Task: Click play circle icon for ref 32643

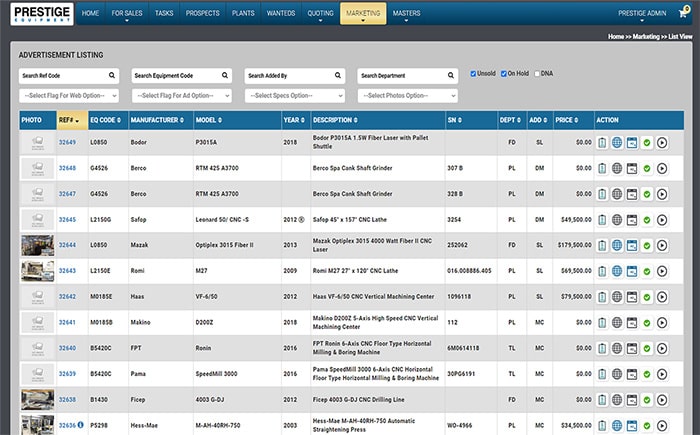Action: 662,271
